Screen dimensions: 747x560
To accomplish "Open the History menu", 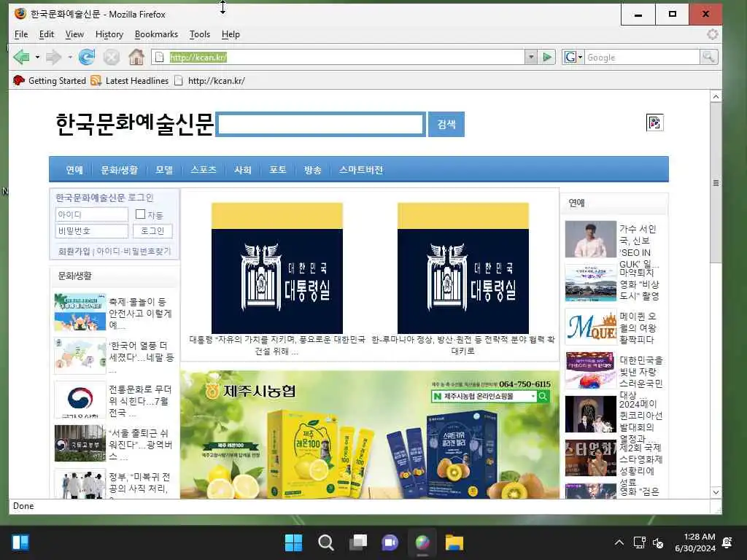I will tap(109, 34).
